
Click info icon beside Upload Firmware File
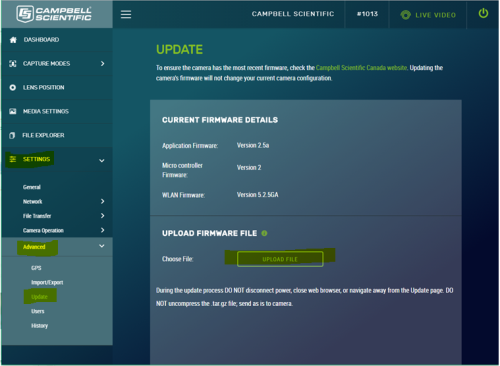(x=264, y=233)
